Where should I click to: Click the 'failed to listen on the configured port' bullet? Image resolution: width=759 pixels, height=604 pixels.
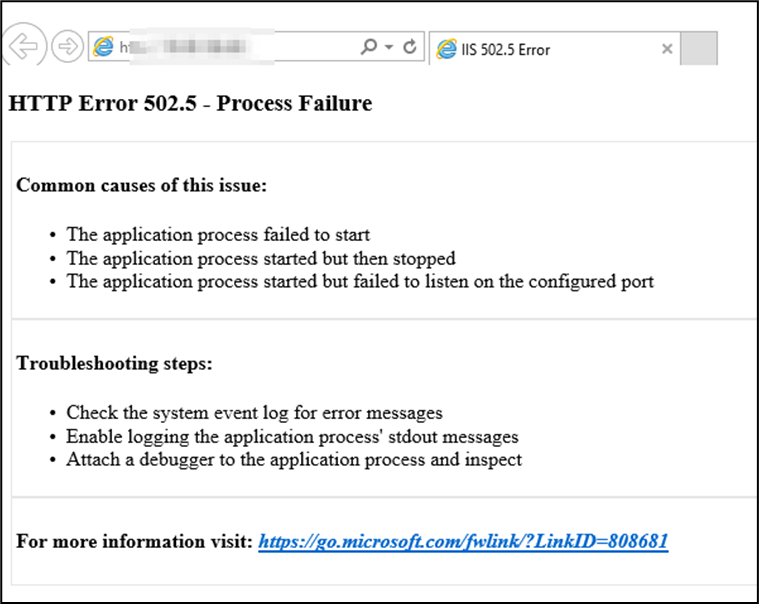tap(360, 282)
